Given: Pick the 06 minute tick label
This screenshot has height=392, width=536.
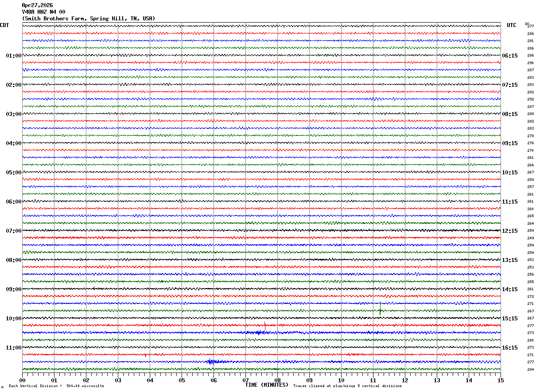Looking at the screenshot, I should pyautogui.click(x=214, y=380).
